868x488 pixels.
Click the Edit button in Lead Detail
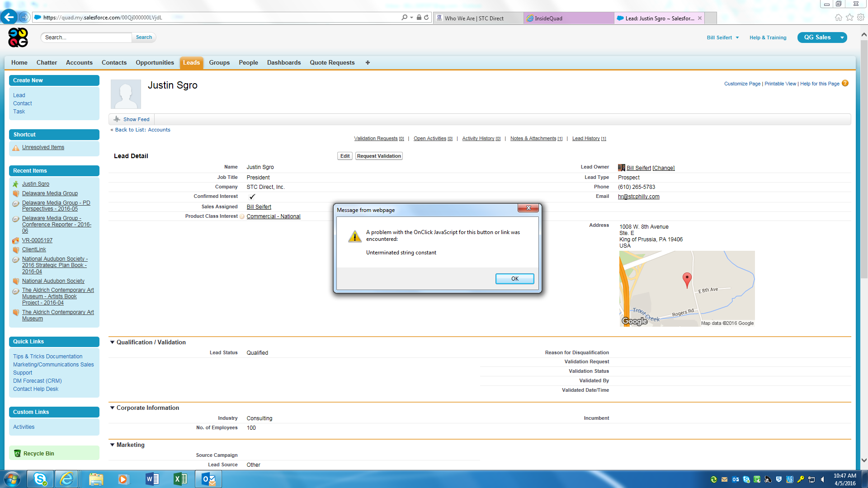coord(345,156)
